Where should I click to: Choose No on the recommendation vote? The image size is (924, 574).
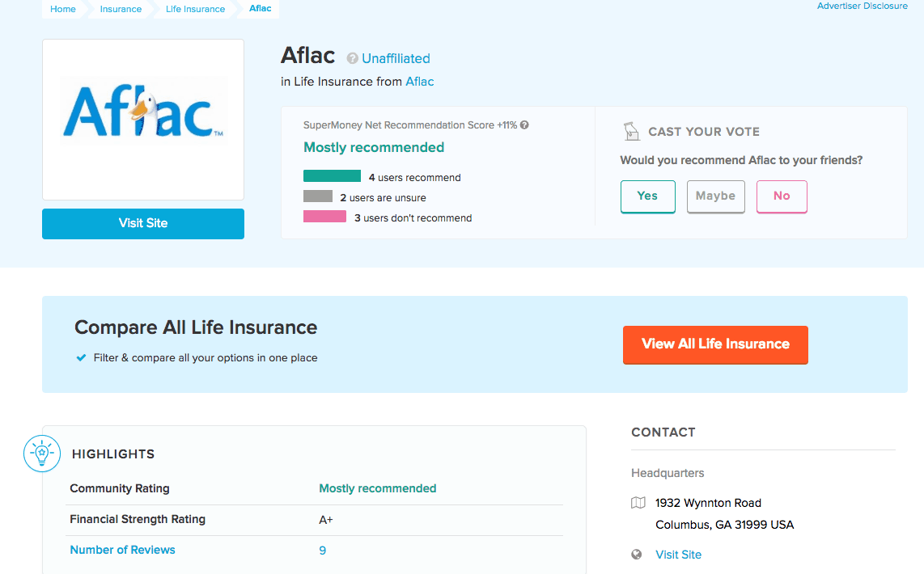tap(782, 196)
